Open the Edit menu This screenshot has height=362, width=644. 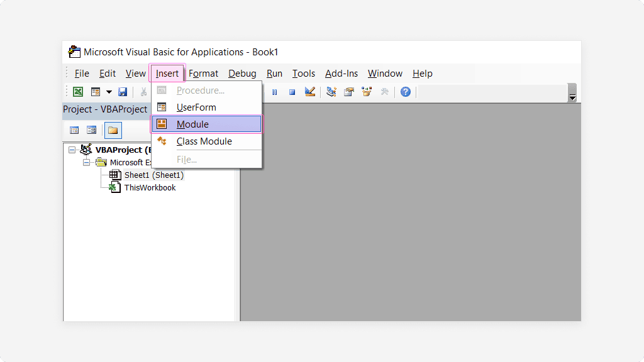107,74
